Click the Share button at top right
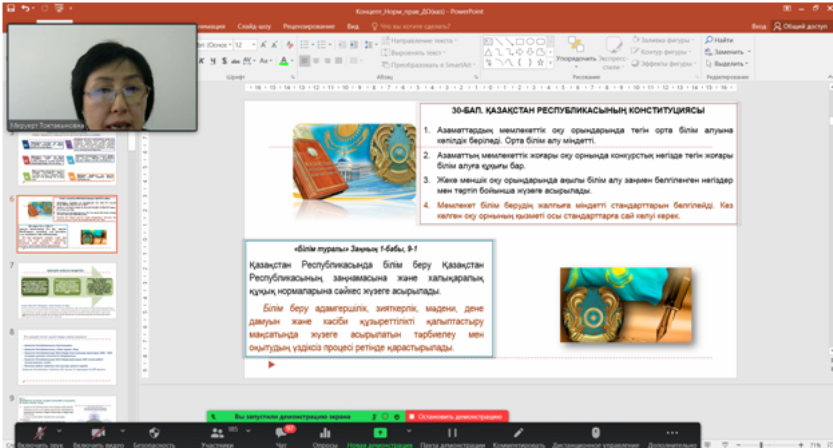 point(798,26)
